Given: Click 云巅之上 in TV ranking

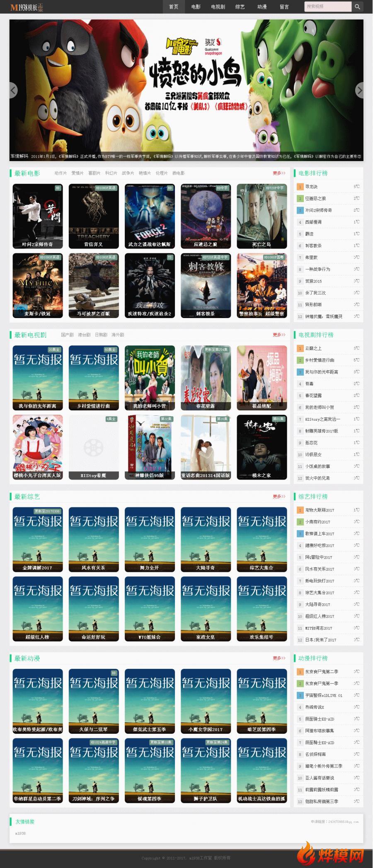Looking at the screenshot, I should (x=313, y=348).
